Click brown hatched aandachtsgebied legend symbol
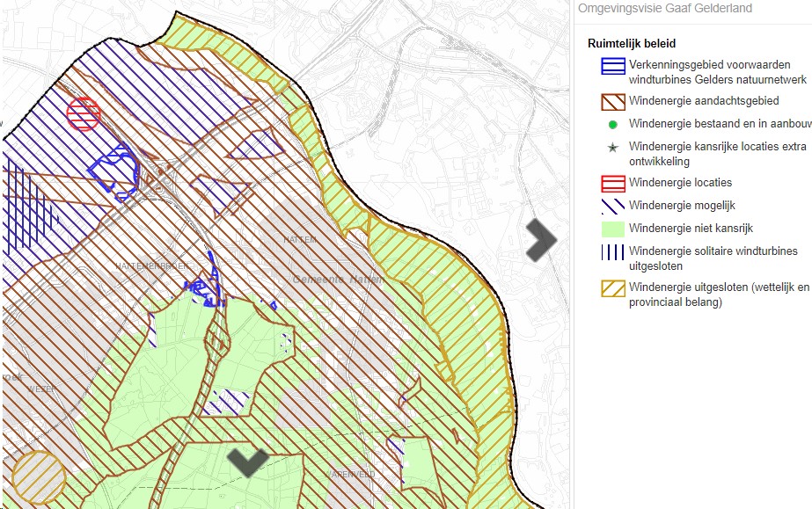812x509 pixels. tap(613, 102)
